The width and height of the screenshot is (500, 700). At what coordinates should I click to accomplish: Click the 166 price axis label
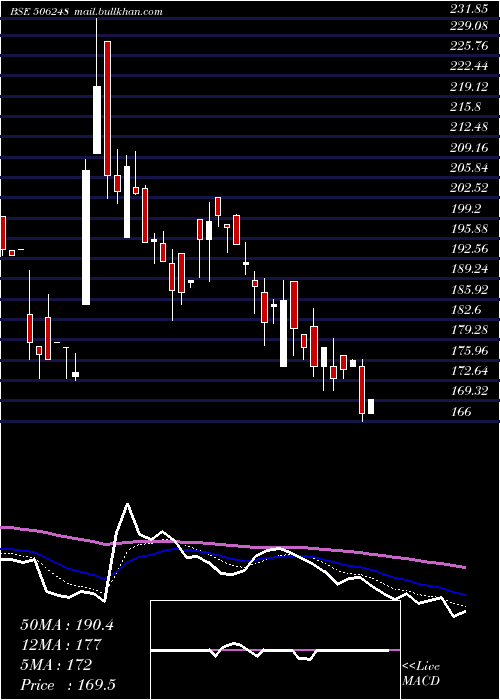point(461,412)
